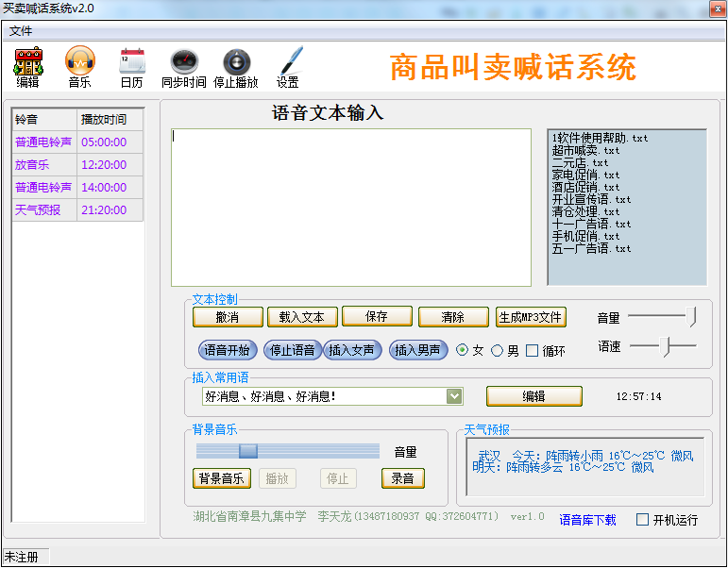The width and height of the screenshot is (728, 568).
Task: Click the weather forecast text box
Action: tap(585, 467)
